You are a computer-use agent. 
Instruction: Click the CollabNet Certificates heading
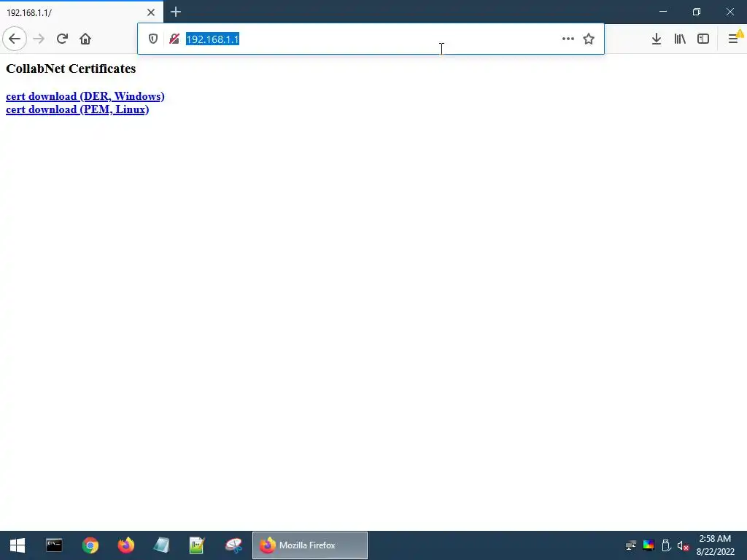(71, 69)
